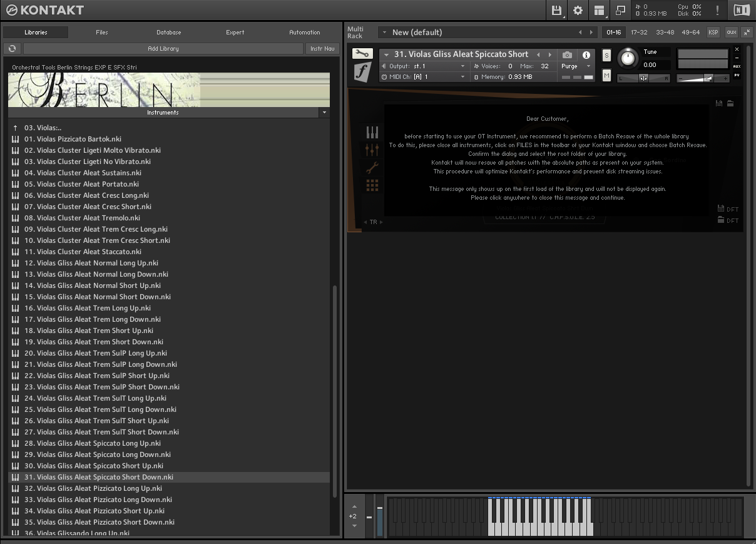Click the exclamation warning icon
Viewport: 756px width, 544px height.
[x=717, y=10]
